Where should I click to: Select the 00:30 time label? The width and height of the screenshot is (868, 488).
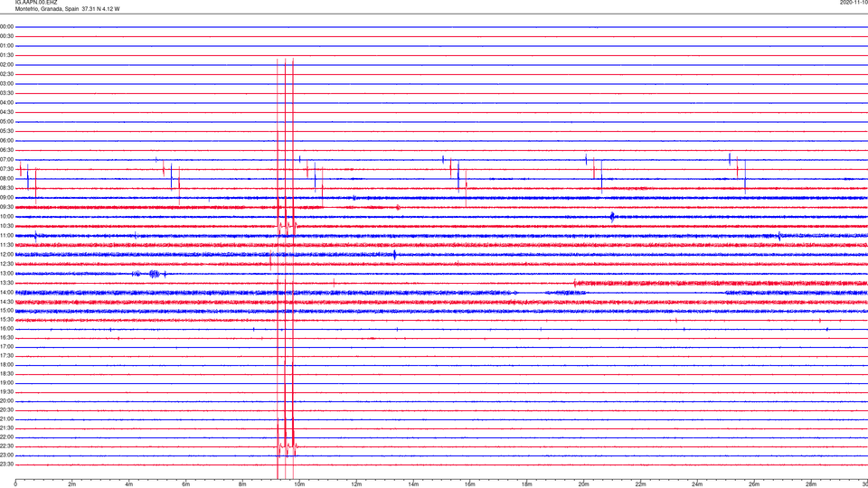coord(7,36)
